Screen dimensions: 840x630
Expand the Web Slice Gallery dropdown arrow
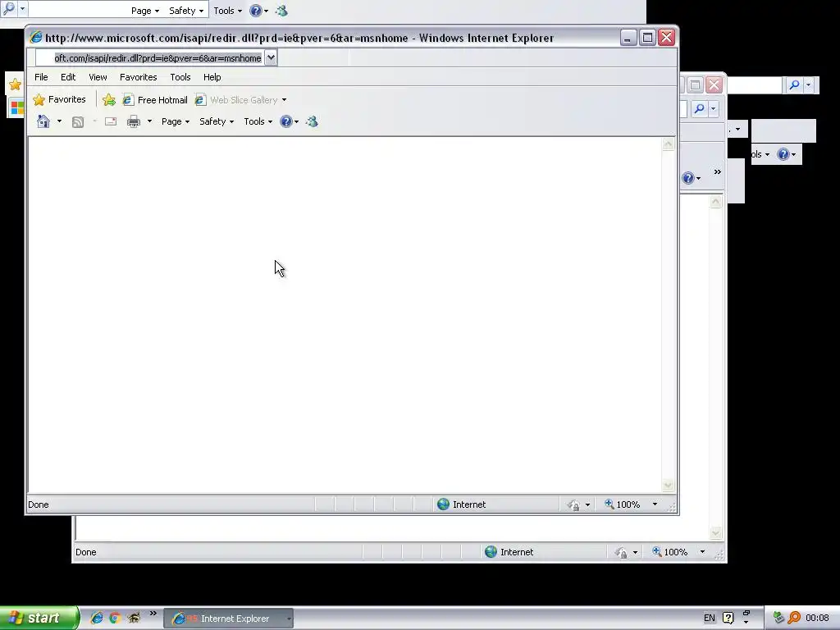click(x=284, y=99)
